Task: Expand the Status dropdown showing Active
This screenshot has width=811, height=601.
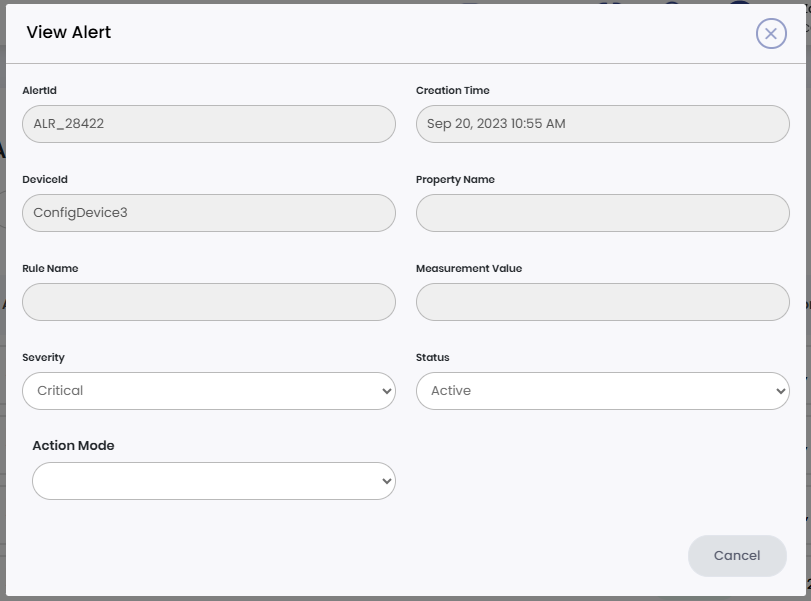Action: (602, 391)
